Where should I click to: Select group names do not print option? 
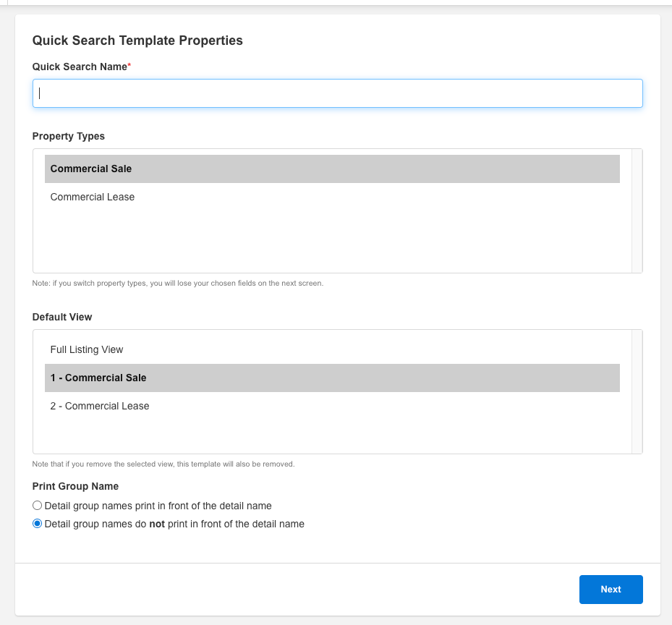[38, 524]
